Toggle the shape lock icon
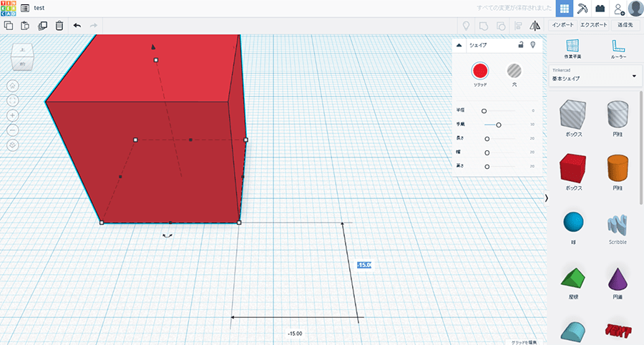 click(520, 44)
